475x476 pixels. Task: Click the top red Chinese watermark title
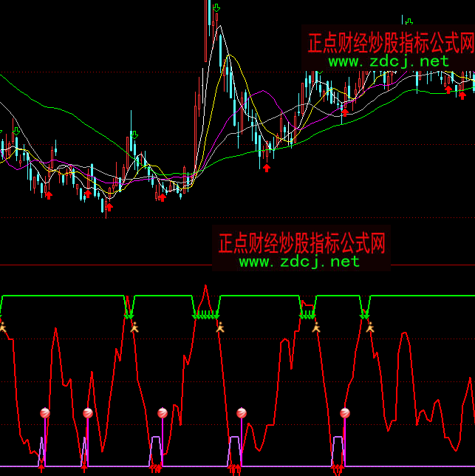click(390, 42)
